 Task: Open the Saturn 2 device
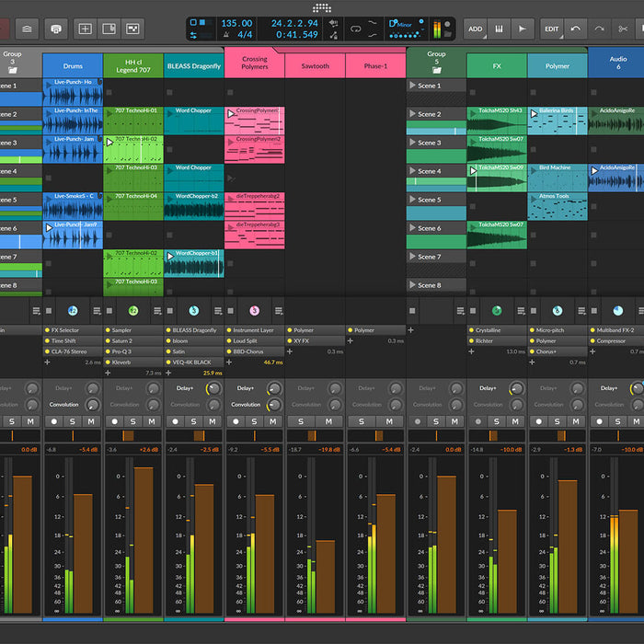[133, 341]
